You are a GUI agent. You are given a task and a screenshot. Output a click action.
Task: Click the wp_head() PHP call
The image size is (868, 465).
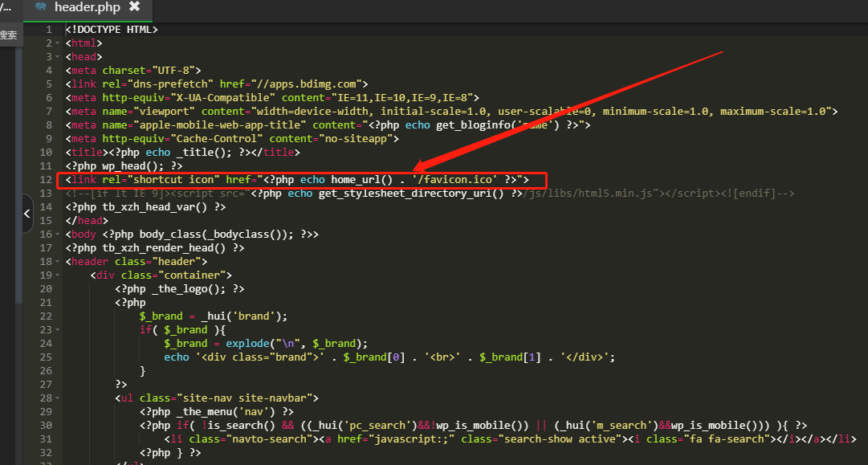(x=133, y=166)
